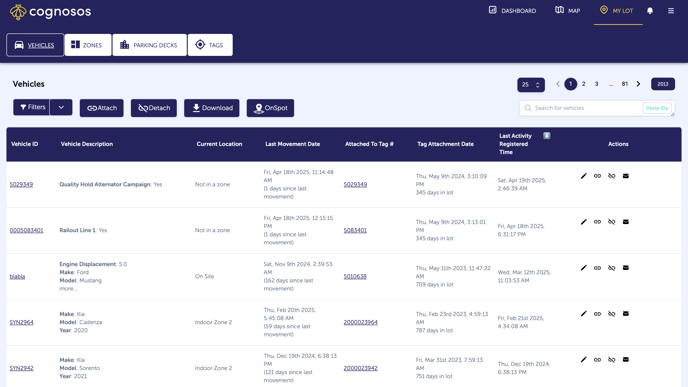The image size is (688, 387).
Task: Switch to the Zones tab
Action: pyautogui.click(x=88, y=45)
